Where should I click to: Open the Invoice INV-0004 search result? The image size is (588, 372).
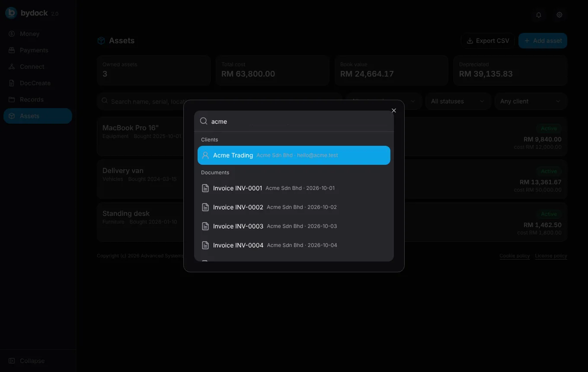tap(294, 245)
